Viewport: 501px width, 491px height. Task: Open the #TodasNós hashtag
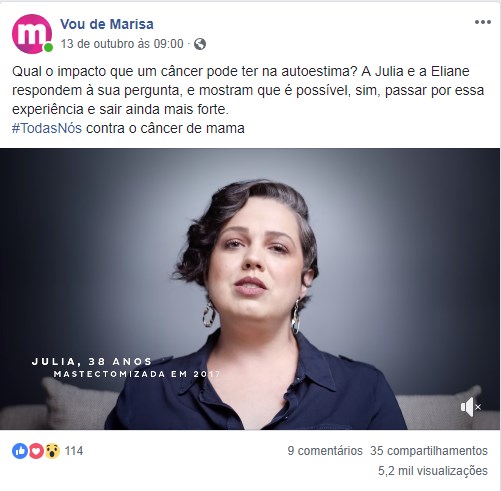(47, 128)
